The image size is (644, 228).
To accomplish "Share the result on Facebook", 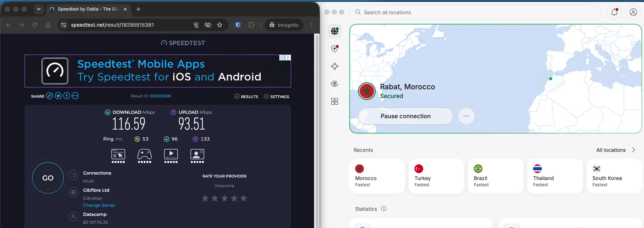I will click(67, 96).
